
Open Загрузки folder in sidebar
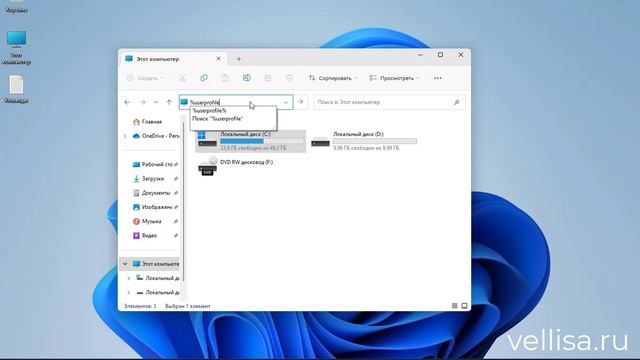(149, 179)
